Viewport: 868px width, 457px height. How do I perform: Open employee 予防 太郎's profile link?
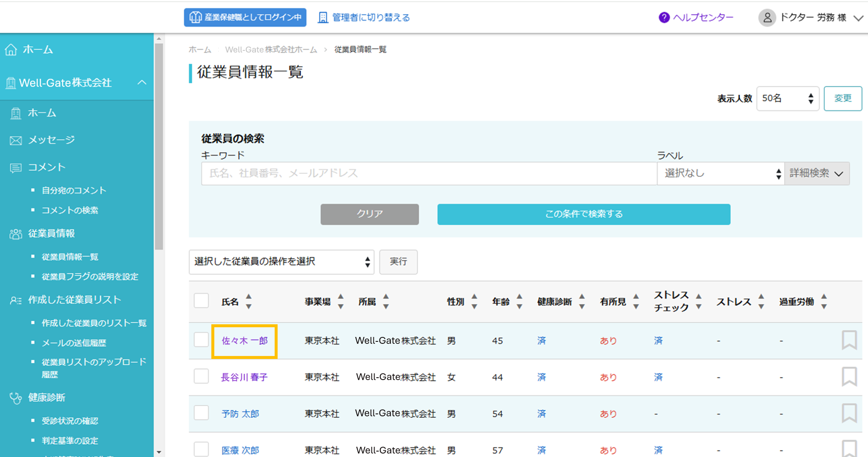240,414
